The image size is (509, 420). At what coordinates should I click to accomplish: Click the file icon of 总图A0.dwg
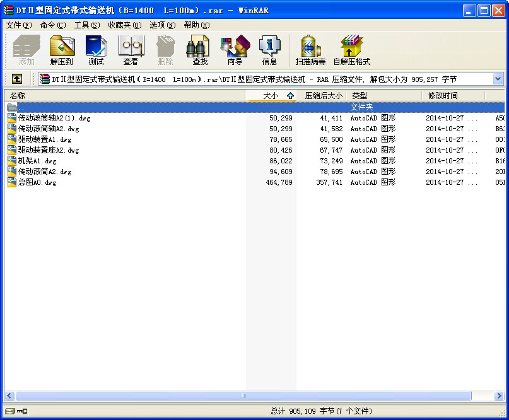[12, 182]
